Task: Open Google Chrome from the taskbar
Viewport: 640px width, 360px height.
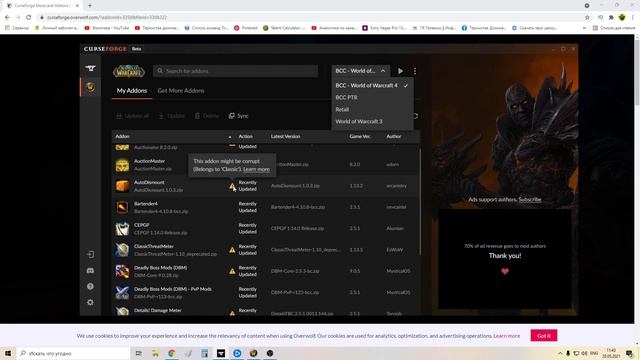Action: (172, 353)
